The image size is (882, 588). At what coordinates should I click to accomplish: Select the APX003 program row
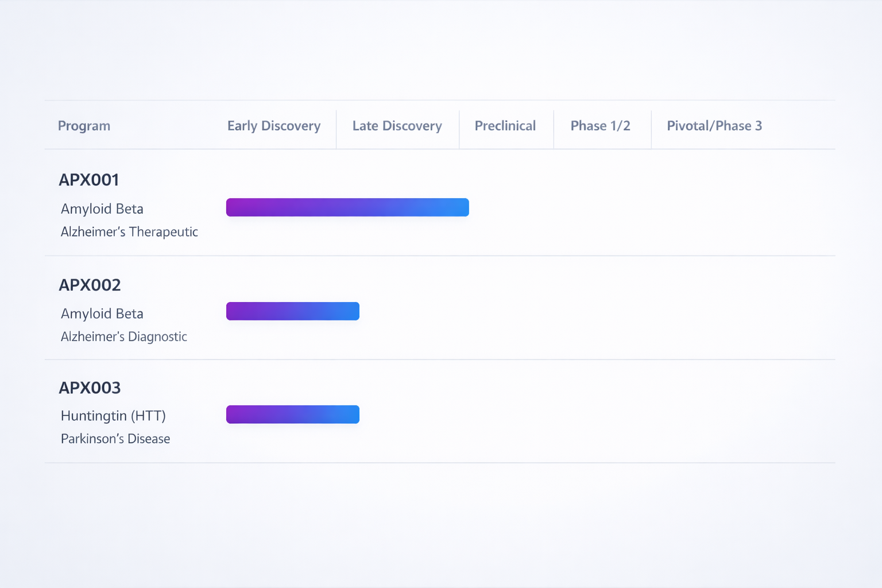[x=90, y=388]
